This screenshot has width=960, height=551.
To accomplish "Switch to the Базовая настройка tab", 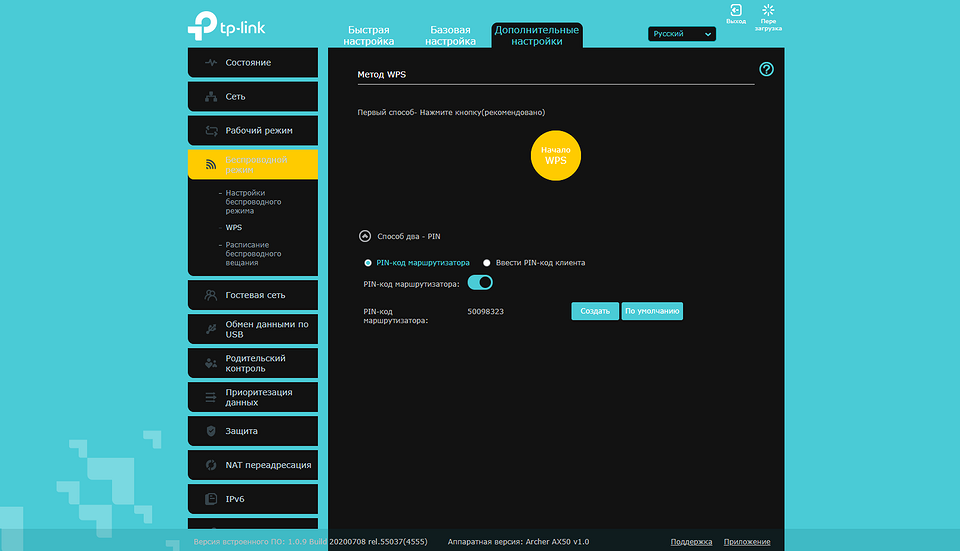I will [x=450, y=36].
